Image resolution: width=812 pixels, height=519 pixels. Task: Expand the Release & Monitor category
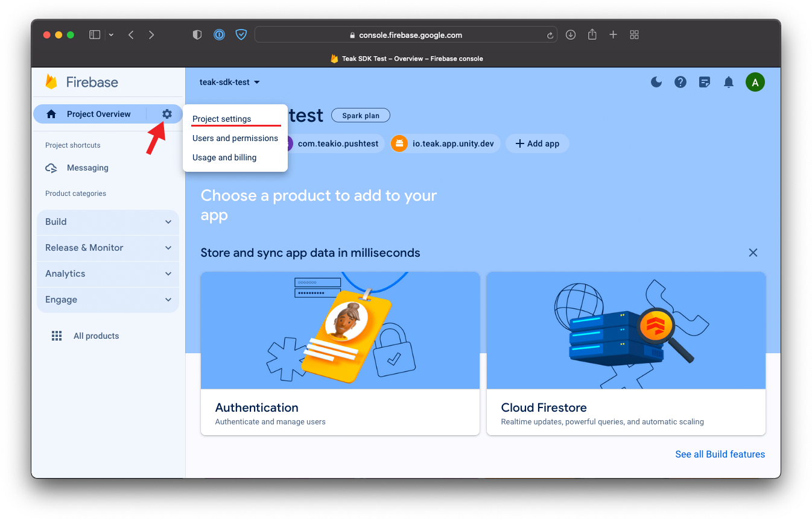(108, 248)
